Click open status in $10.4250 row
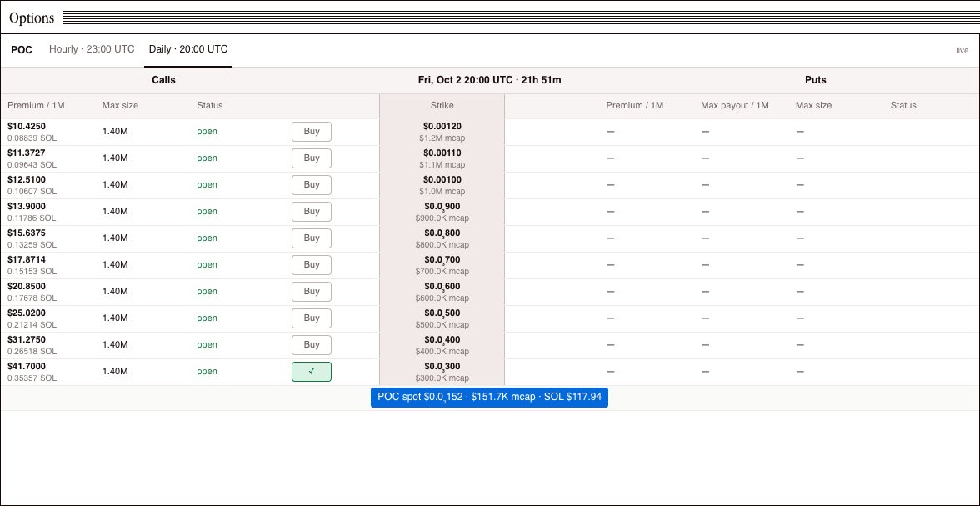Screen dimensions: 980x506 [207, 132]
